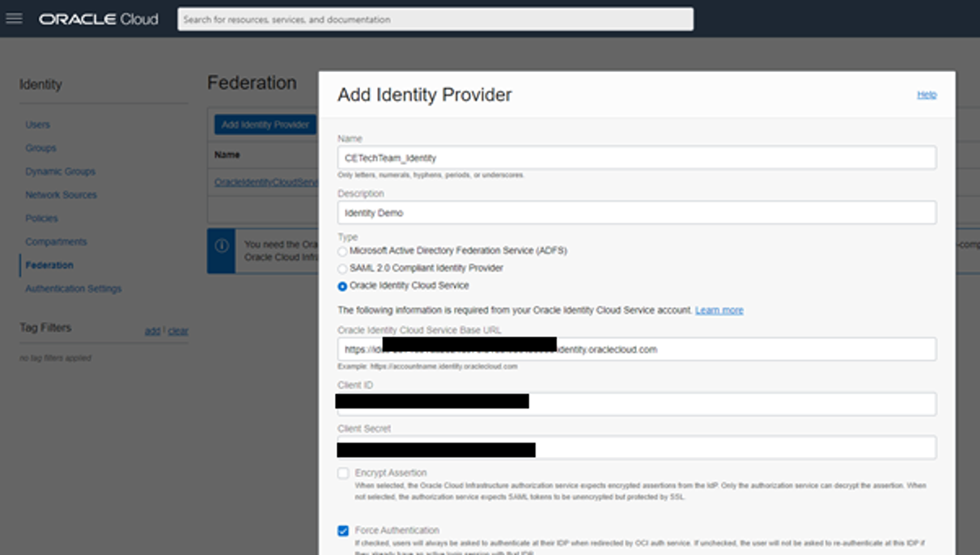Add a tag filter
Screen dimensions: 980x555
click(x=153, y=330)
